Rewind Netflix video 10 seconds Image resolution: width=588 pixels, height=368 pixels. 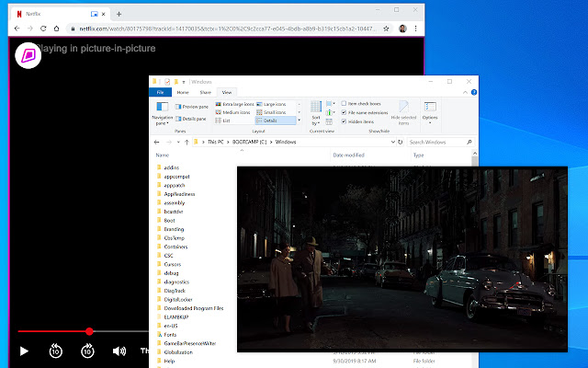click(55, 351)
